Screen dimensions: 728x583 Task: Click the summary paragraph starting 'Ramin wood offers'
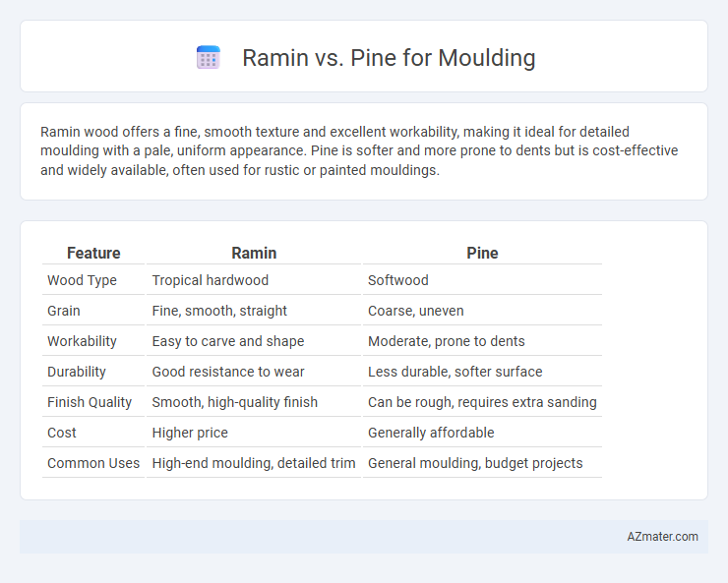pyautogui.click(x=359, y=150)
